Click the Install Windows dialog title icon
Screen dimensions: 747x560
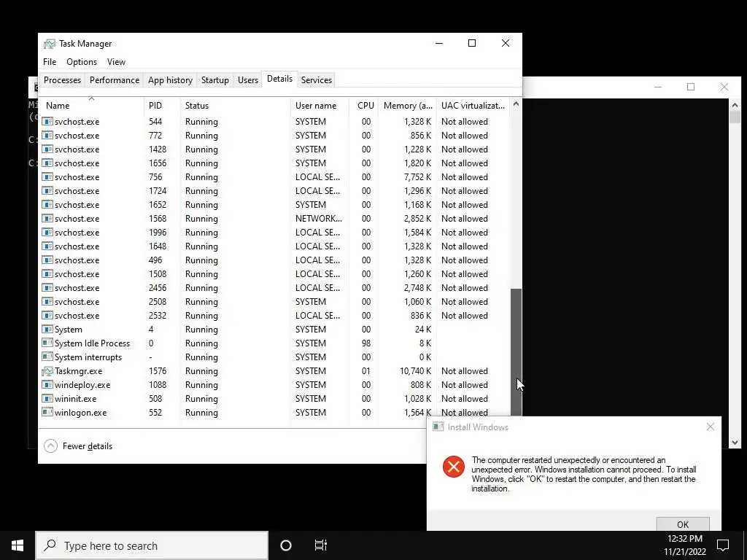(x=438, y=427)
